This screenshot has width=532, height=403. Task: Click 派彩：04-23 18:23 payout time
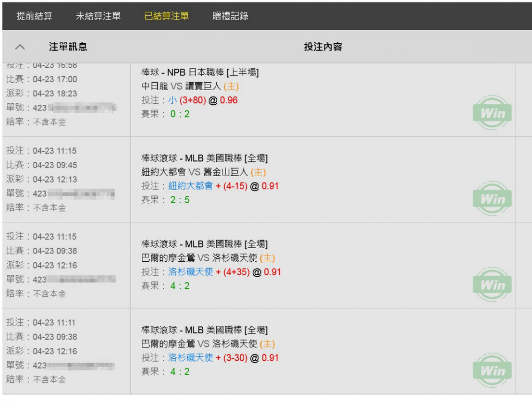(x=42, y=93)
